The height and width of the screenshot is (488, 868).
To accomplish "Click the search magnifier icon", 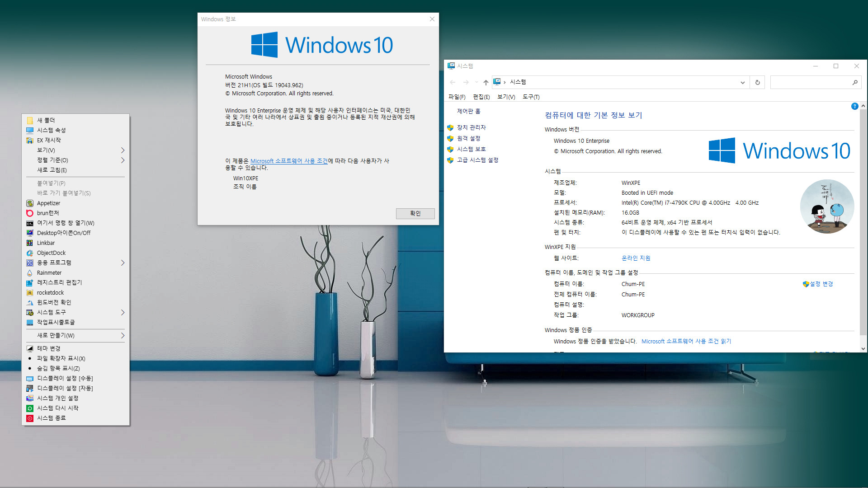I will (x=855, y=82).
